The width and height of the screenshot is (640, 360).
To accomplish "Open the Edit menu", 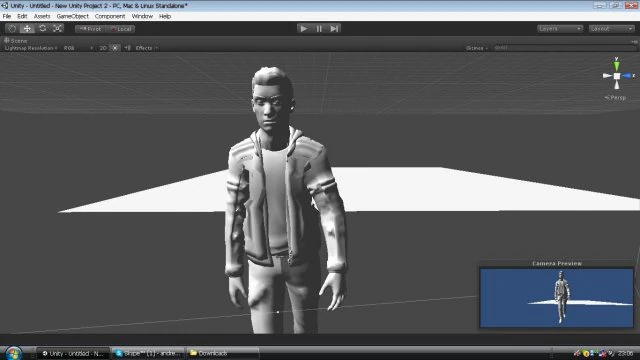I will tap(22, 16).
